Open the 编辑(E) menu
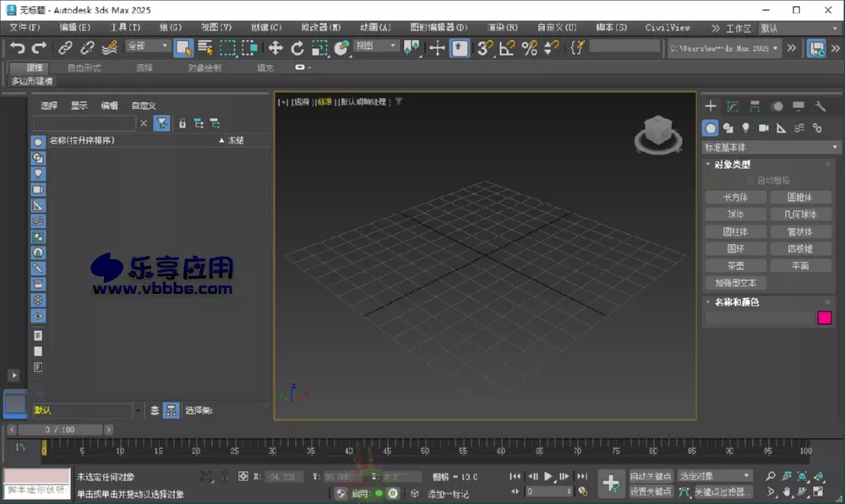Screen dimensions: 845x504 (74, 28)
